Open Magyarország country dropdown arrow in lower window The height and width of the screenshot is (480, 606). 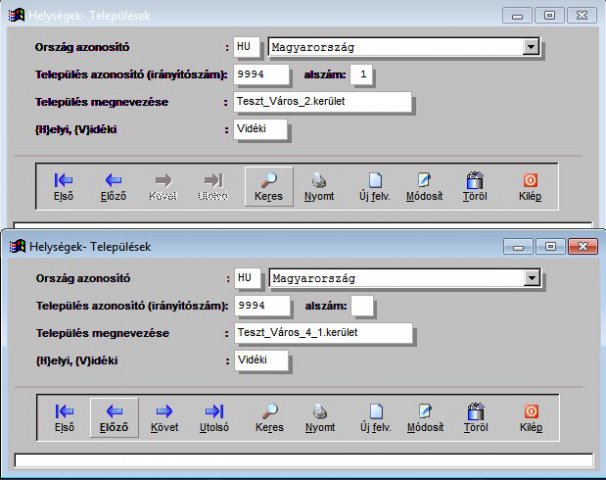pos(530,277)
